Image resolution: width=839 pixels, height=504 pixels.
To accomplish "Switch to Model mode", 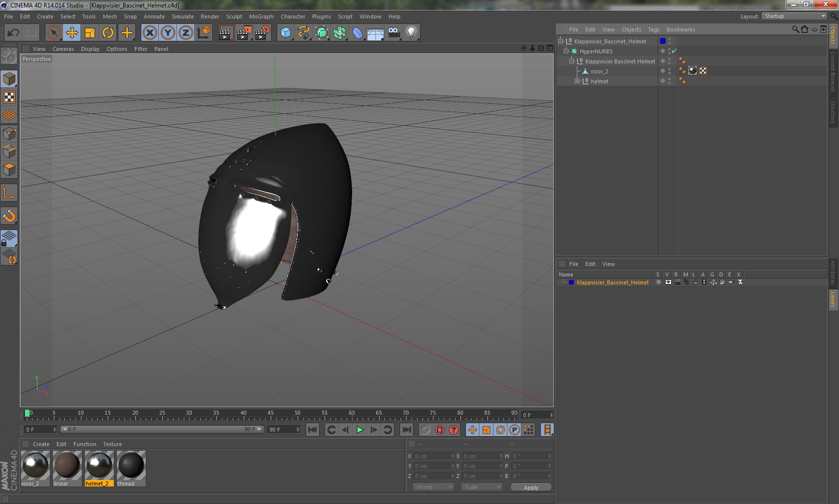I will (x=9, y=79).
